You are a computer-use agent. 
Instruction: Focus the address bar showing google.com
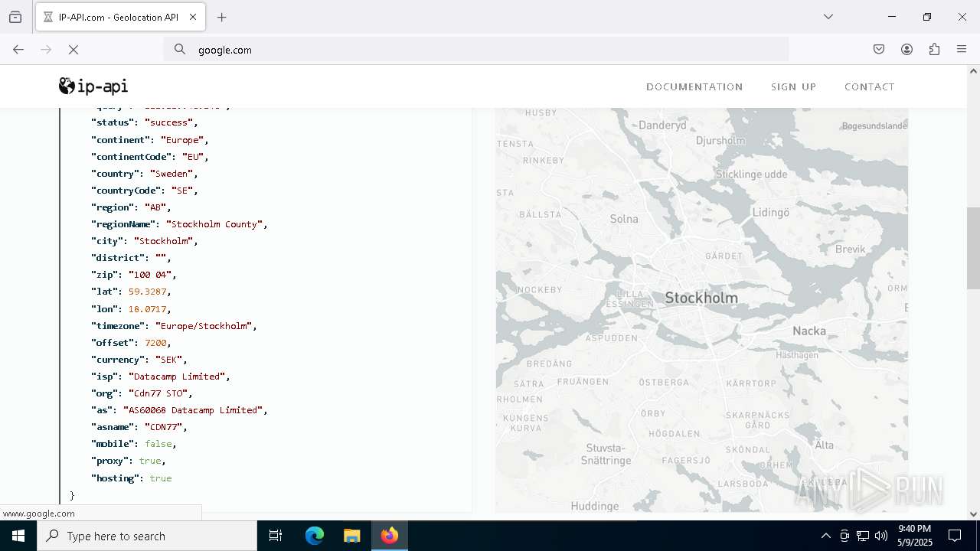point(476,50)
